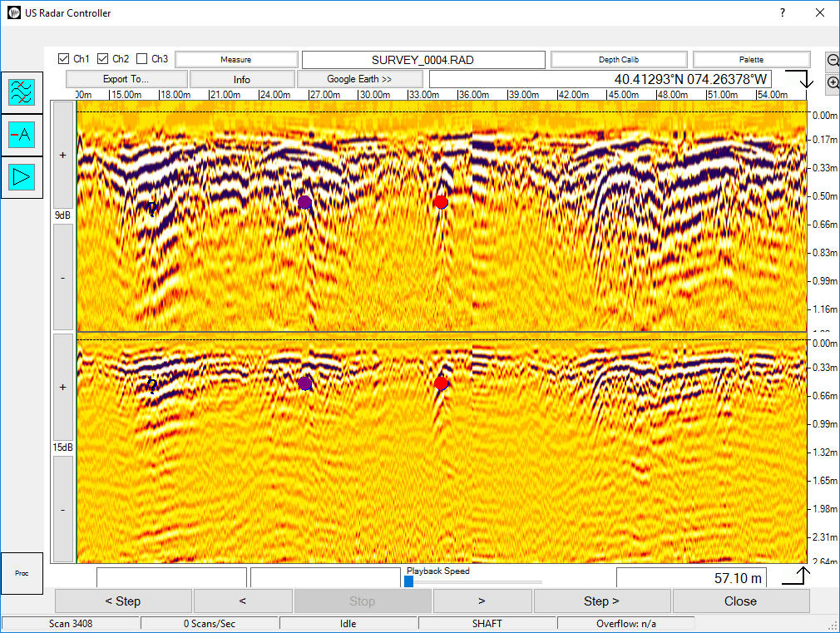Open the Info button

242,79
